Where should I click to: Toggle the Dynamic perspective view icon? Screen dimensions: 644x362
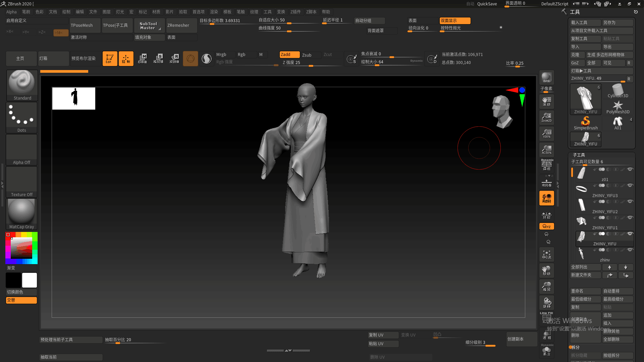547,165
